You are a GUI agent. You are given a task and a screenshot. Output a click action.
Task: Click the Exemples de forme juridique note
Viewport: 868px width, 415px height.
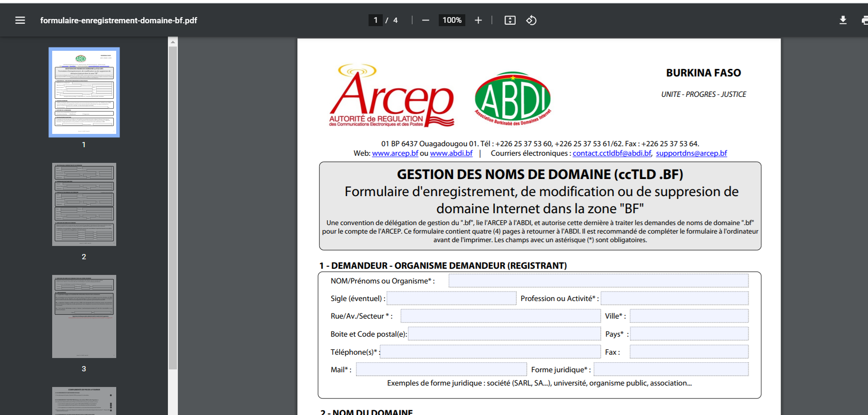coord(539,383)
